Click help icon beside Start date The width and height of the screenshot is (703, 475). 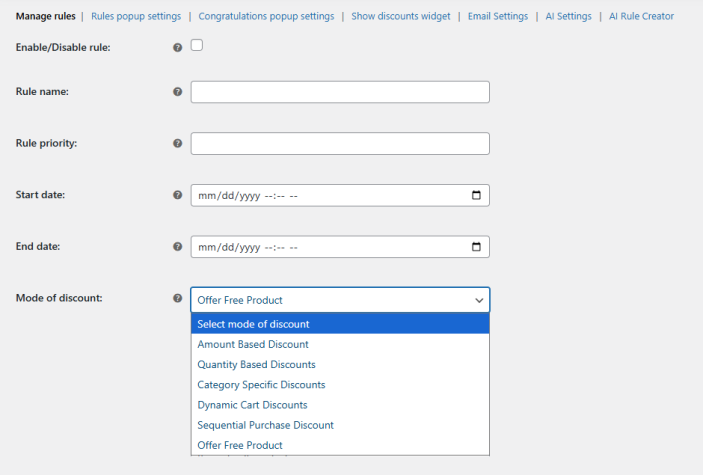178,195
